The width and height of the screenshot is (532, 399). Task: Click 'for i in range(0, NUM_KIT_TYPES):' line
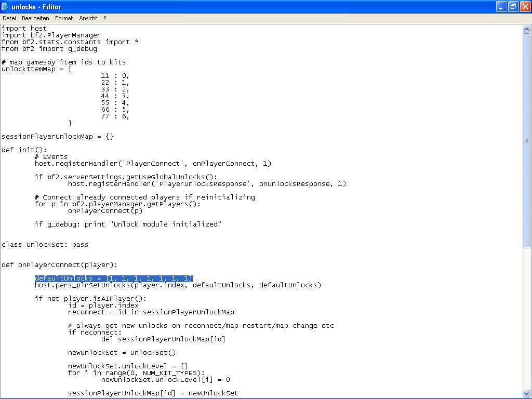pos(137,373)
